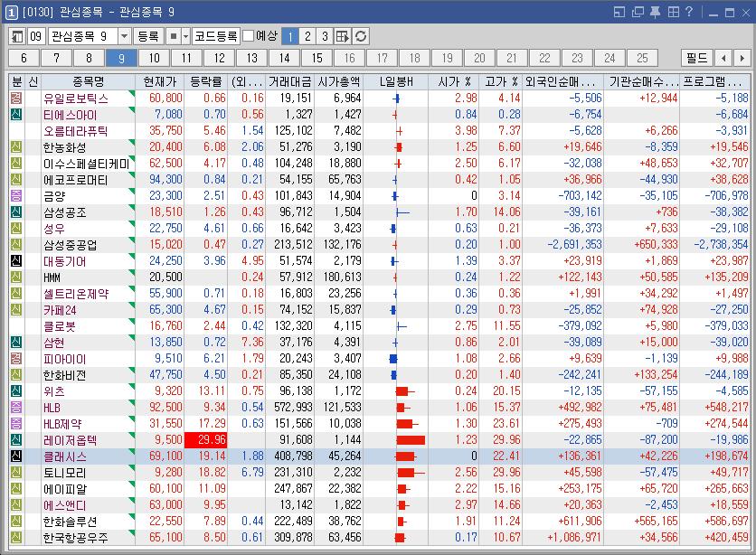Click the stop square button icon
Screen dimensions: 756x555
click(174, 37)
